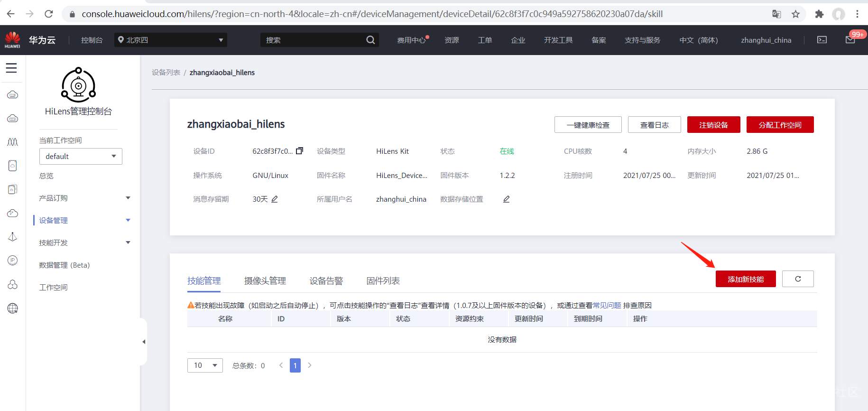Viewport: 868px width, 411px height.
Task: Go back to 设备列表 breadcrumb
Action: (166, 72)
